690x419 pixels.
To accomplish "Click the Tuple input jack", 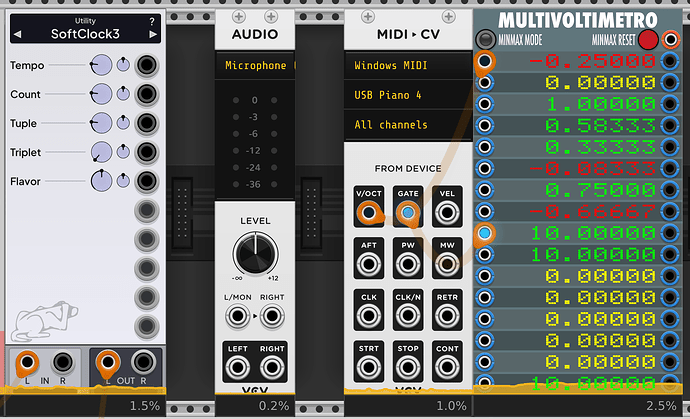I will (147, 123).
